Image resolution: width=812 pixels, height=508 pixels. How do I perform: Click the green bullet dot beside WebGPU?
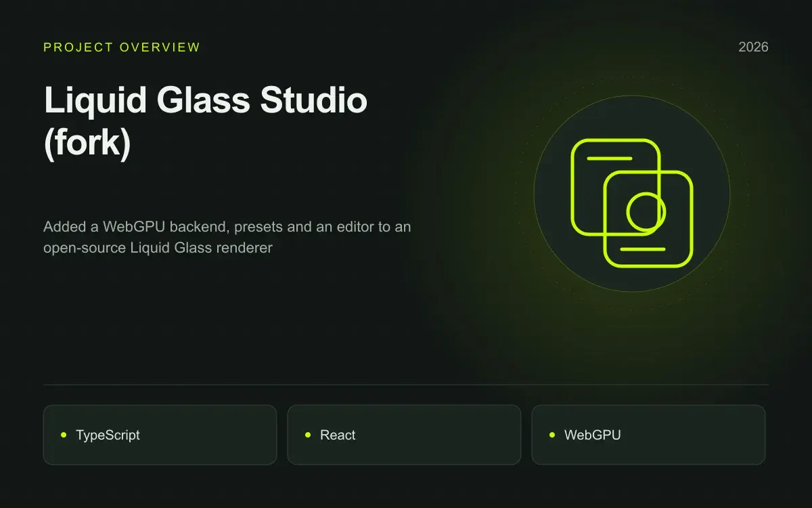click(x=552, y=435)
